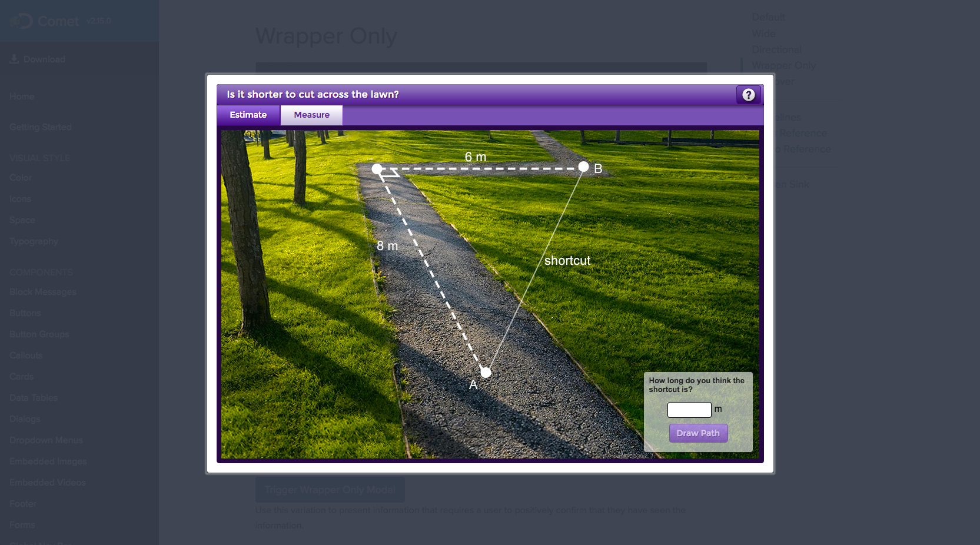
Task: Select point A on the path
Action: [x=486, y=372]
